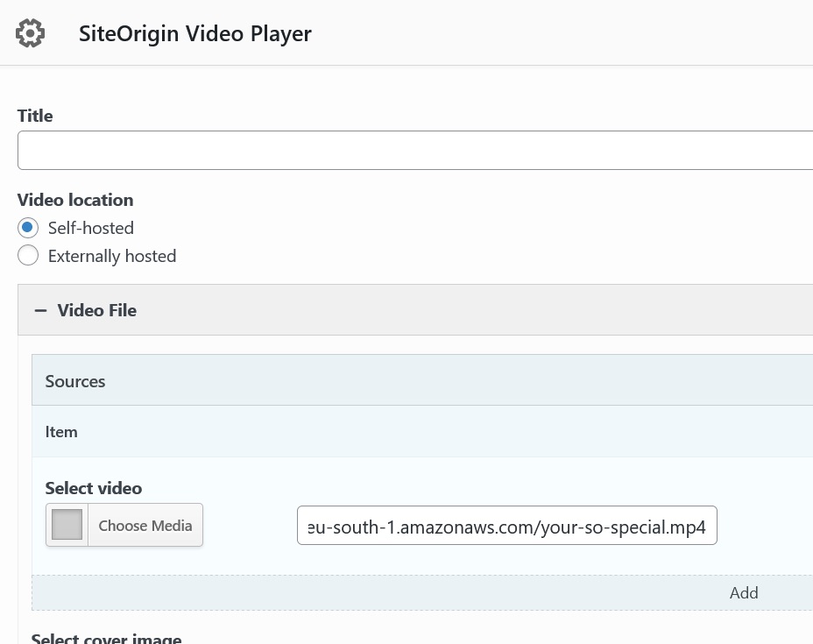
Task: Click the gear icon beside SiteOrigin Video Player
Action: click(30, 33)
